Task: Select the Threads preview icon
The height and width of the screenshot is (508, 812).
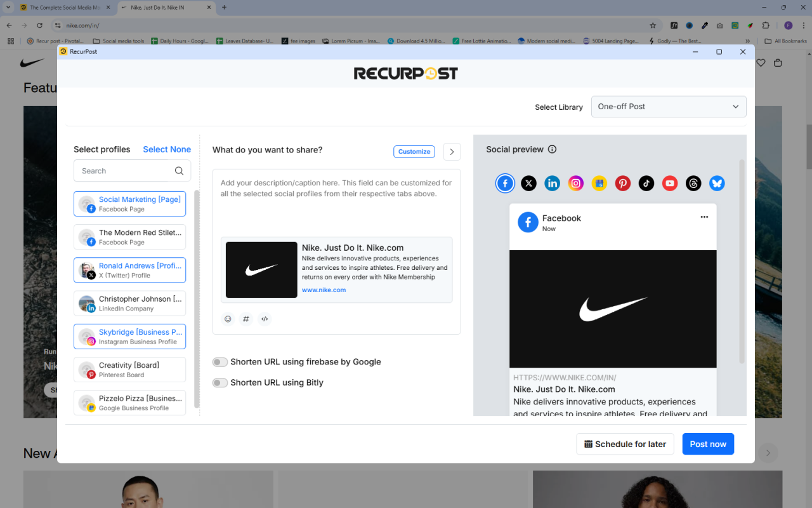Action: tap(693, 183)
